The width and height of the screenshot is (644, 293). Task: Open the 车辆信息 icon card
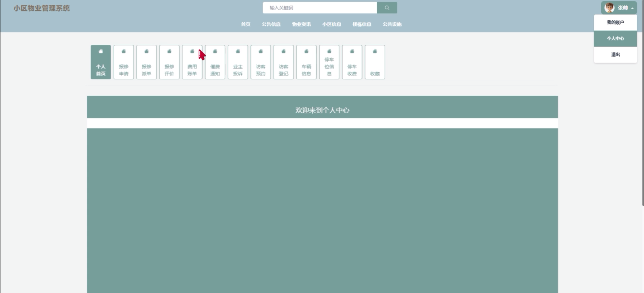[x=306, y=62]
